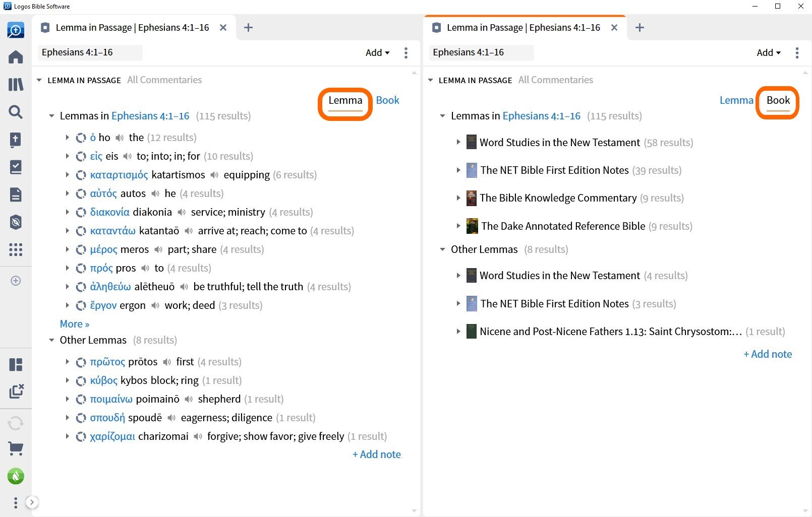Click the sync icon in sidebar

click(x=16, y=423)
